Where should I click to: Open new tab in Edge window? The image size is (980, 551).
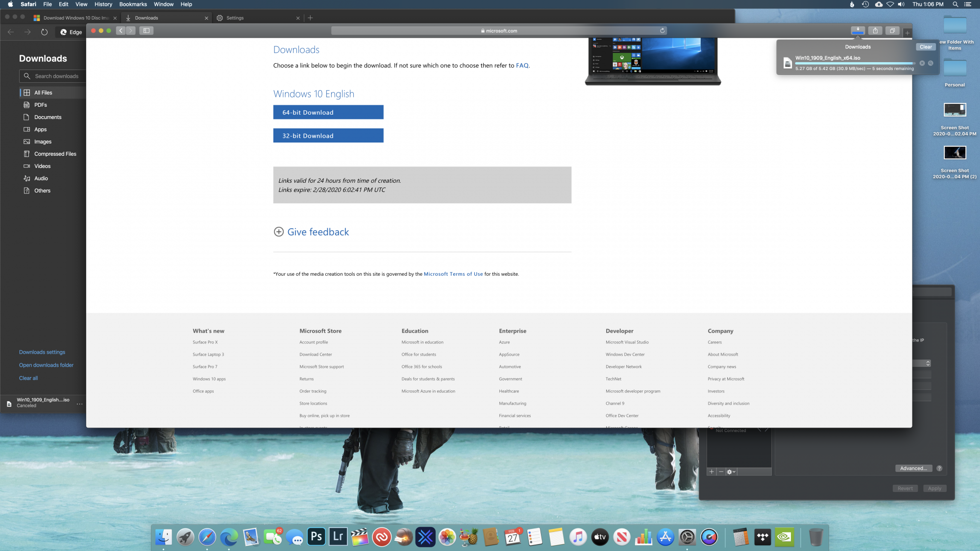(310, 18)
